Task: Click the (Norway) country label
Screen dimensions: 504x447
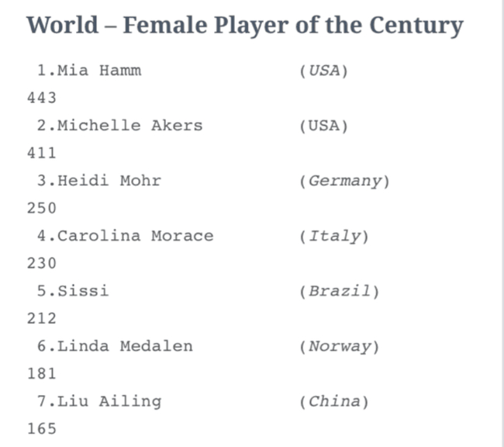Action: [x=339, y=346]
